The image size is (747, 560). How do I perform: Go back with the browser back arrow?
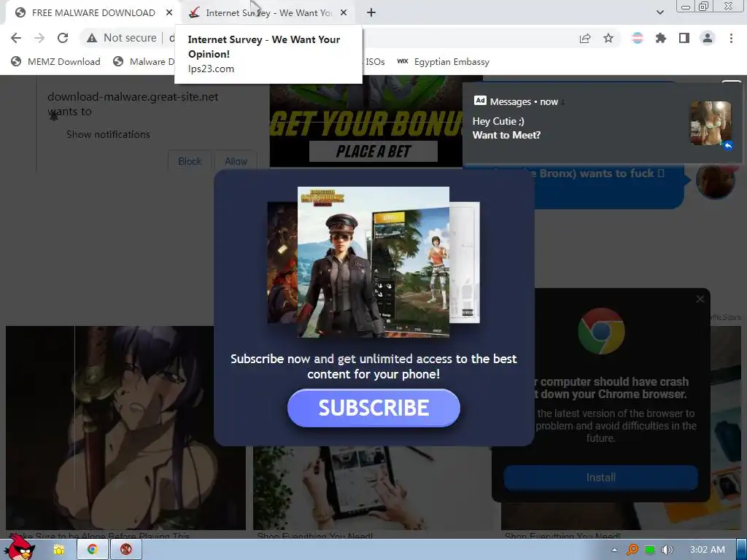[16, 38]
